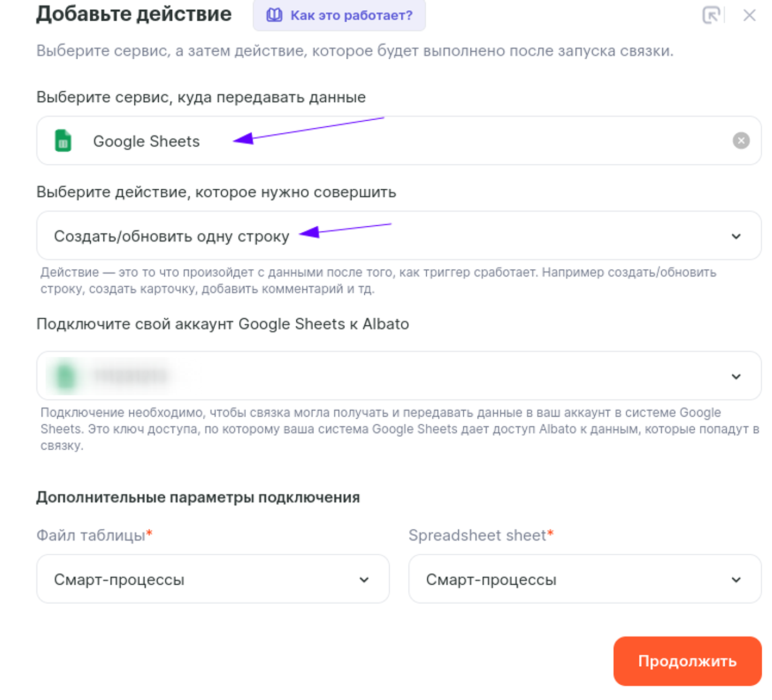Expand the Google Sheets account connection dropdown
The height and width of the screenshot is (700, 772).
point(381,376)
